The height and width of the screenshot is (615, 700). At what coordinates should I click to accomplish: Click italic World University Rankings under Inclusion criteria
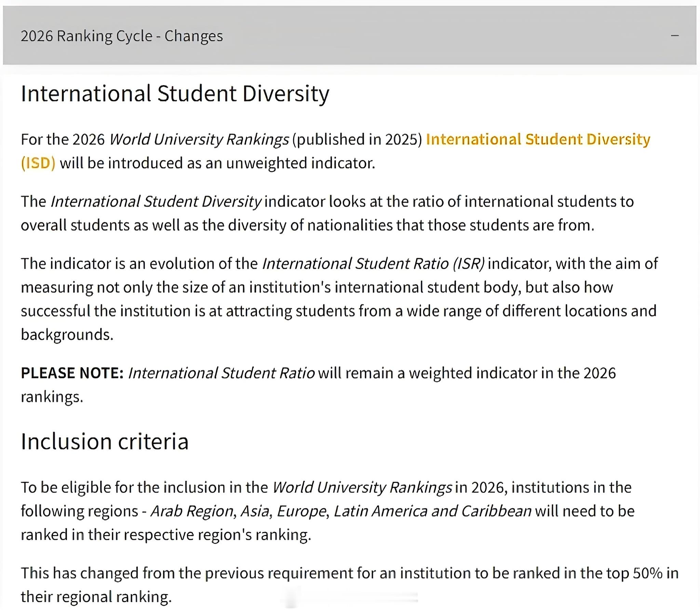click(x=362, y=487)
